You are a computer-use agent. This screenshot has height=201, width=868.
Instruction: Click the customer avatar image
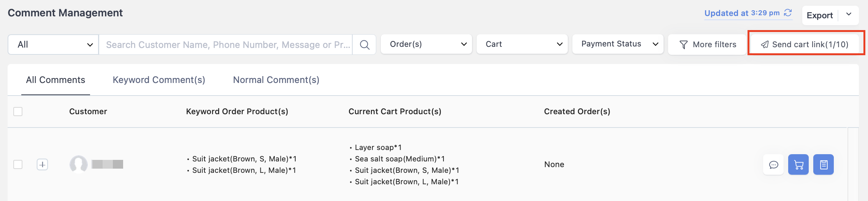click(x=79, y=164)
